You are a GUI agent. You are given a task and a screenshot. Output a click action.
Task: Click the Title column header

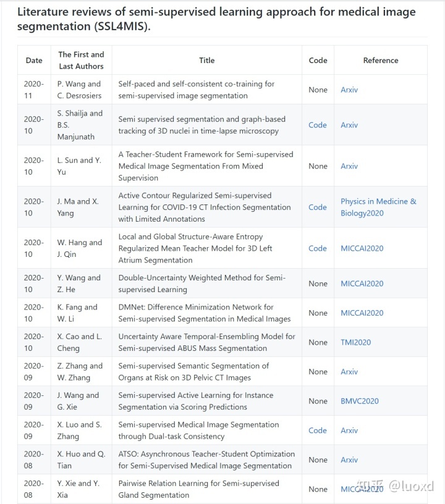(x=207, y=61)
